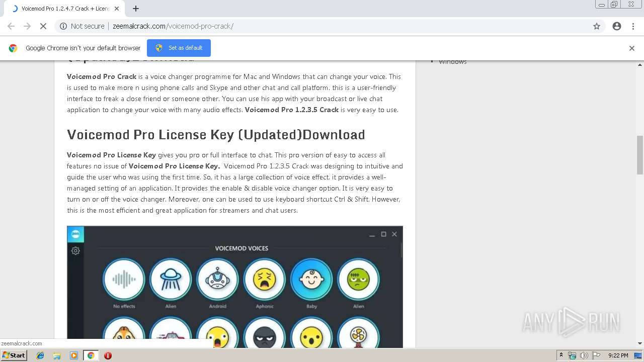The width and height of the screenshot is (644, 362).
Task: Show hidden system tray icons
Action: [561, 355]
